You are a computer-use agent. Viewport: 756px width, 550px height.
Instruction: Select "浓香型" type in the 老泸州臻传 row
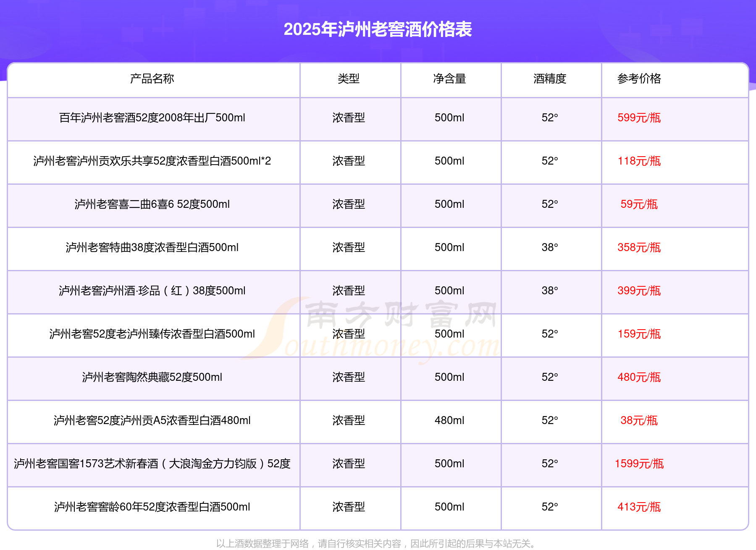[x=349, y=334]
